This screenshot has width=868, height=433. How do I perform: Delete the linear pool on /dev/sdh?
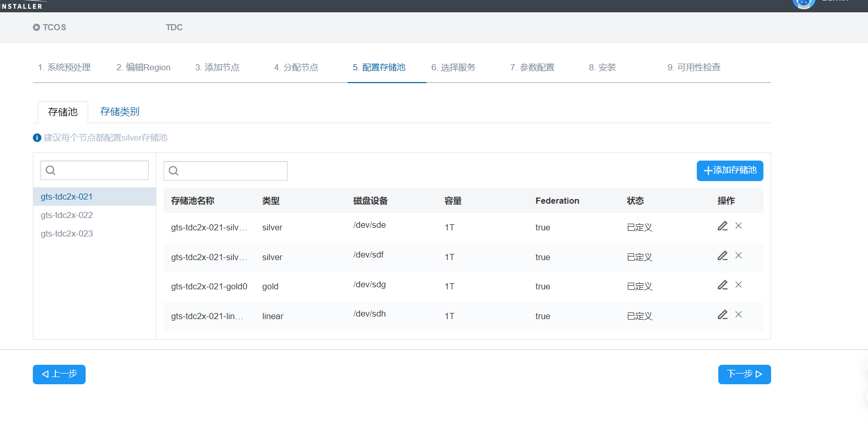pyautogui.click(x=739, y=314)
